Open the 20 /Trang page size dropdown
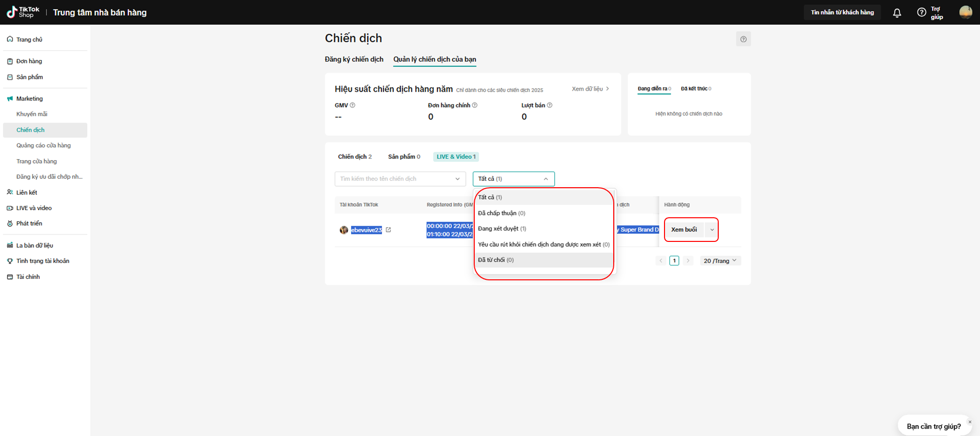 pos(720,261)
